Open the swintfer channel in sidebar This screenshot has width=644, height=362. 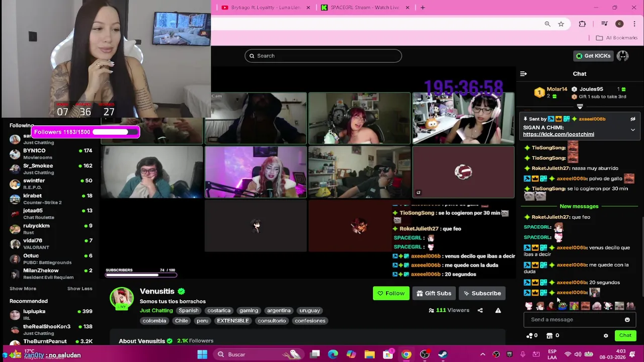click(x=50, y=184)
